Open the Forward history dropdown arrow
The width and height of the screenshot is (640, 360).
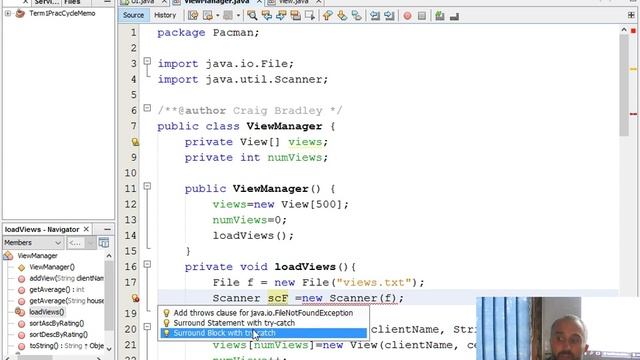coord(238,16)
